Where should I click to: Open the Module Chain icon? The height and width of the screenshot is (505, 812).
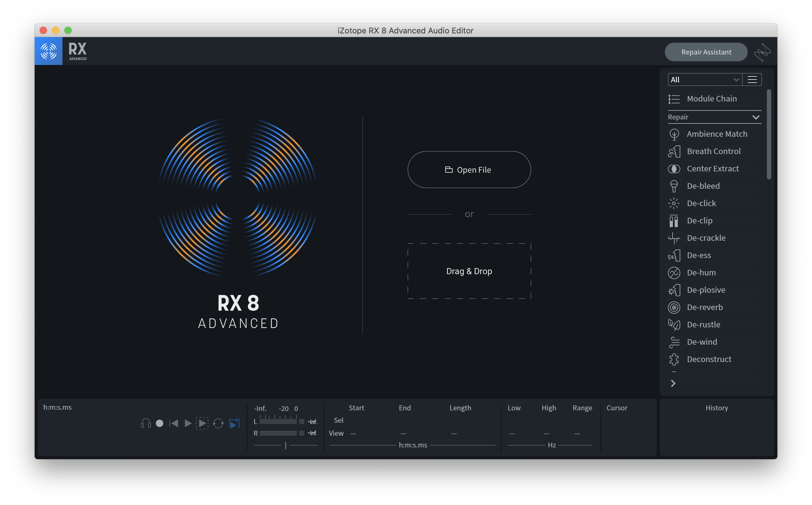click(x=674, y=99)
